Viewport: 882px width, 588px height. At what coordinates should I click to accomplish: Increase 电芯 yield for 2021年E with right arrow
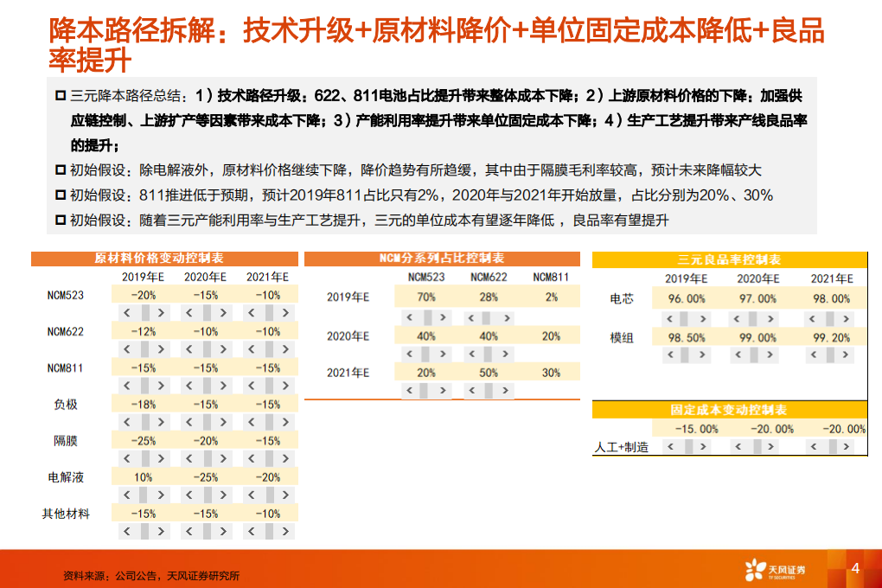(x=844, y=318)
